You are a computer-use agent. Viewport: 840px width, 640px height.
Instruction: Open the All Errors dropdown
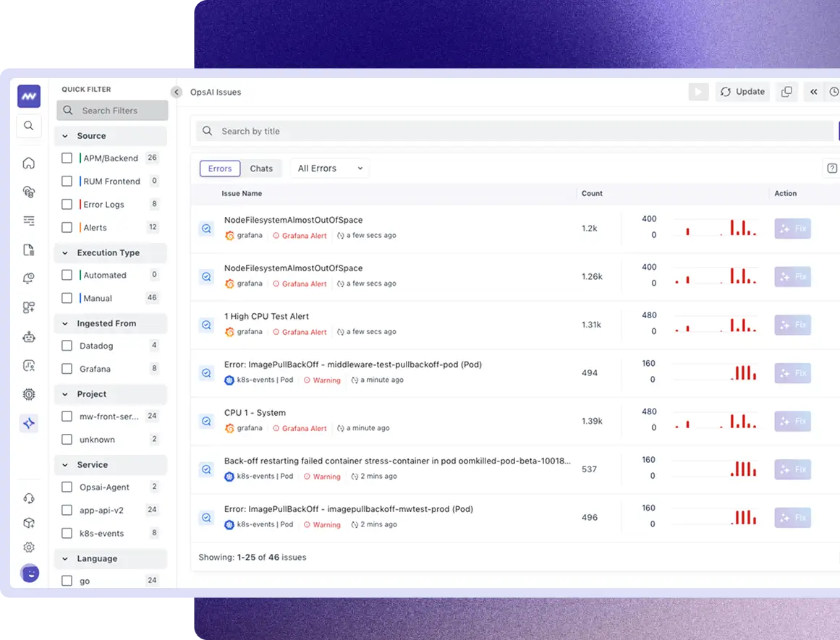330,168
